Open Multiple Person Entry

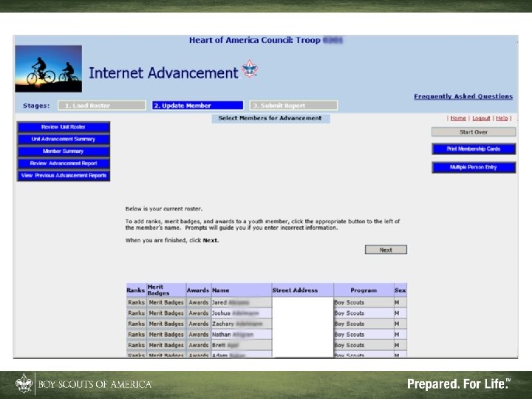(474, 167)
